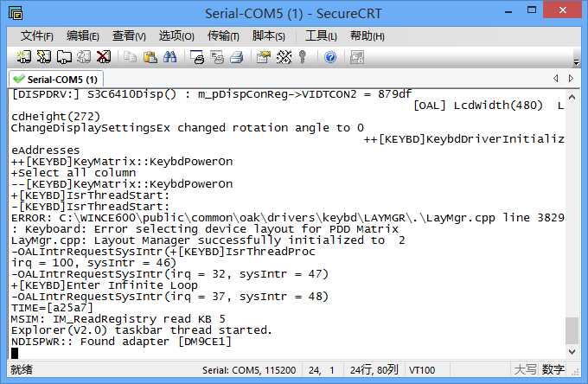Click the scrollbar down arrow in the terminal
This screenshot has width=588, height=384.
(x=572, y=351)
